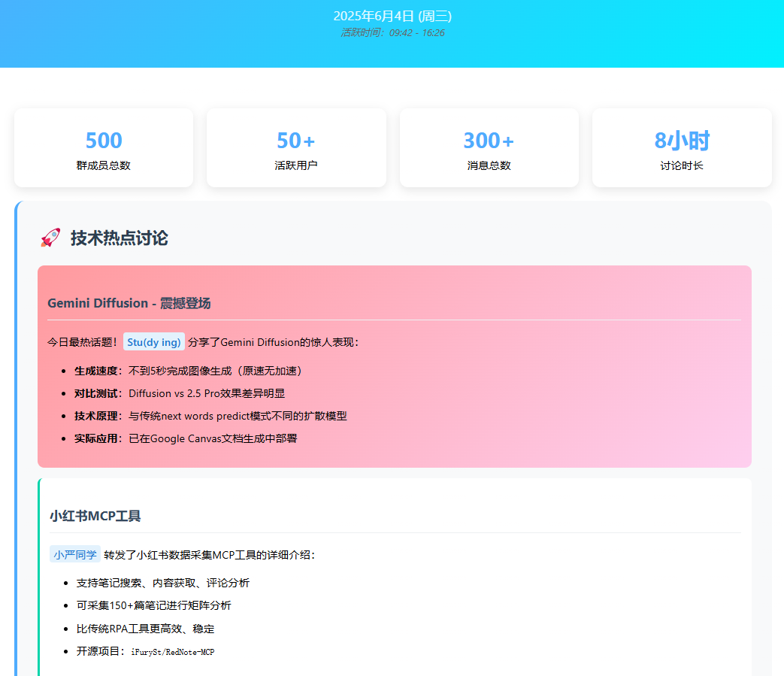The image size is (784, 676).
Task: Click the 比传统RPA工具更高效、稳定 bullet
Action: tap(145, 629)
